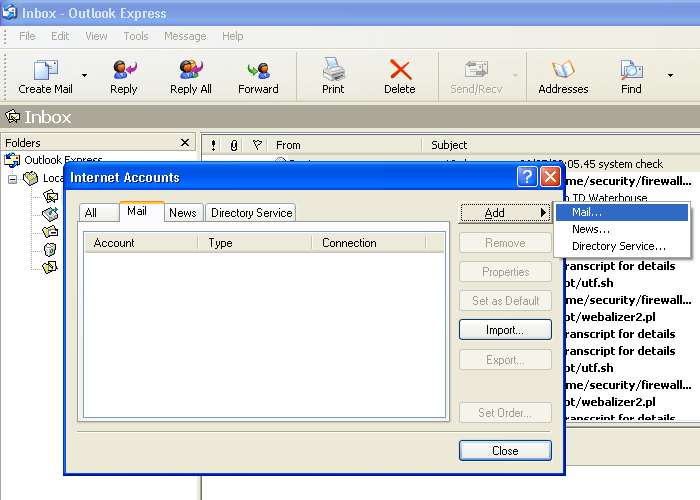Viewport: 700px width, 500px height.
Task: Sort messages by From column
Action: tap(346, 145)
